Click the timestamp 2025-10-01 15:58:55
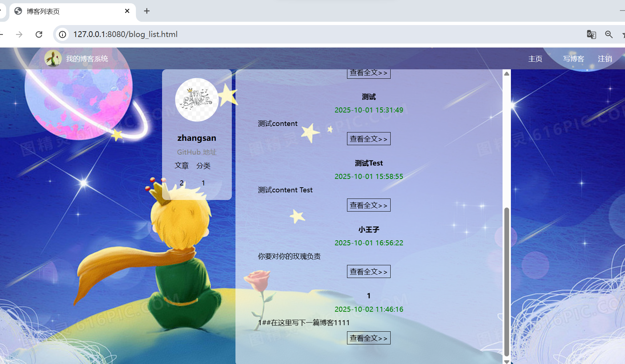This screenshot has width=625, height=364. 369,176
